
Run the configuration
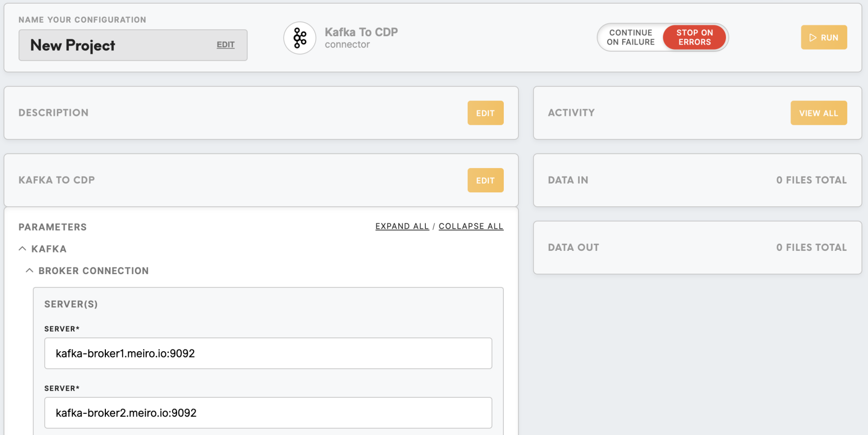824,37
